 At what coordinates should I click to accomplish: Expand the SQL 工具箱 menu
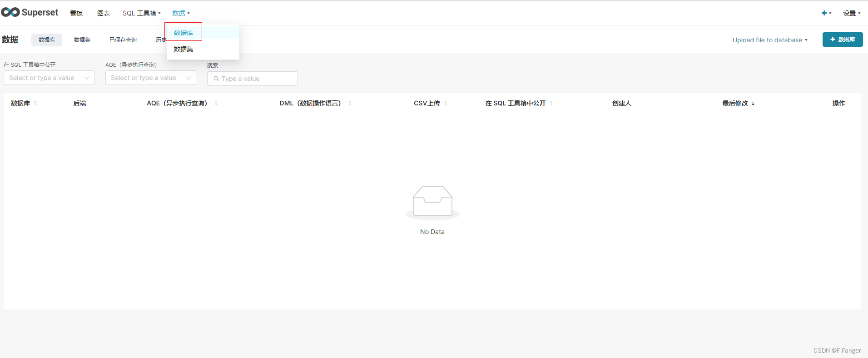(x=141, y=13)
